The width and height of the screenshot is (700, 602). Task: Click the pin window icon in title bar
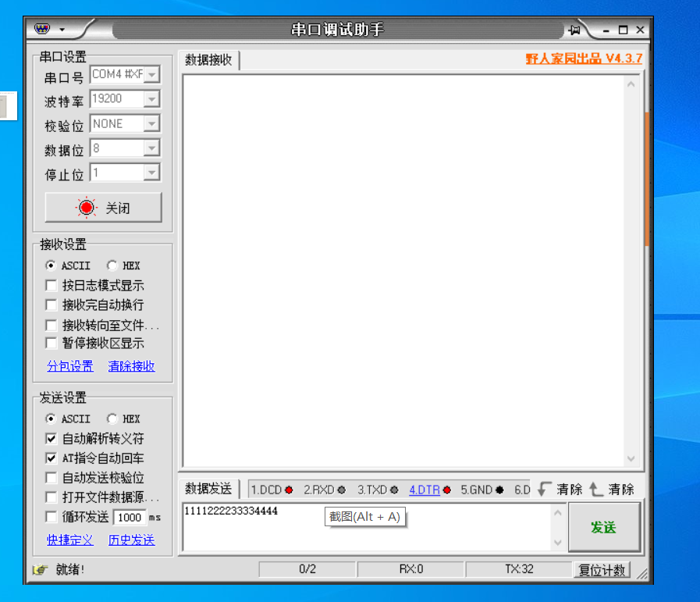pyautogui.click(x=575, y=30)
